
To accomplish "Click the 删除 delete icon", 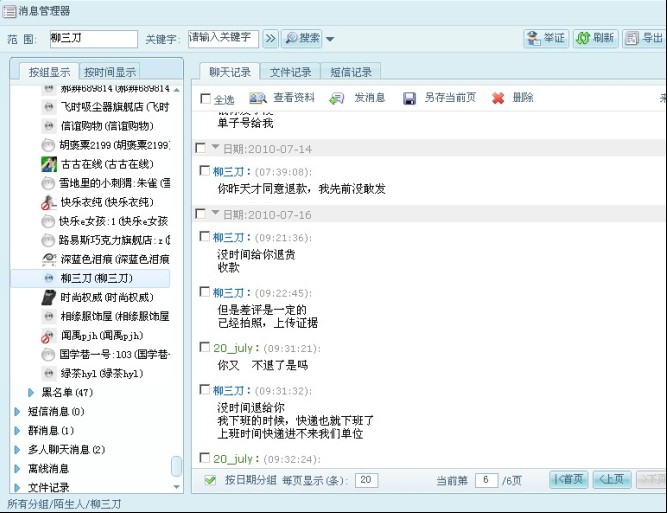I will [x=497, y=98].
